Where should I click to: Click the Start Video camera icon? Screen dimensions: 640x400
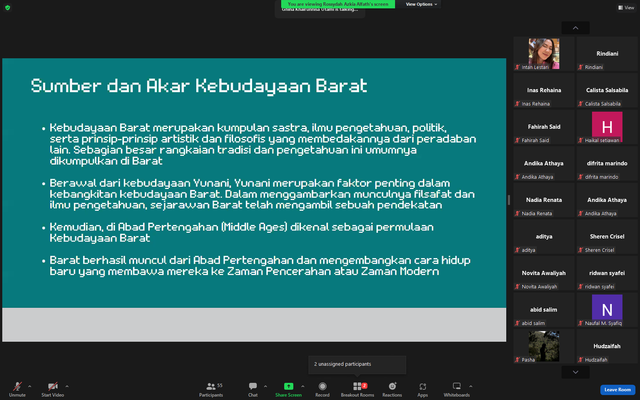coord(52,386)
